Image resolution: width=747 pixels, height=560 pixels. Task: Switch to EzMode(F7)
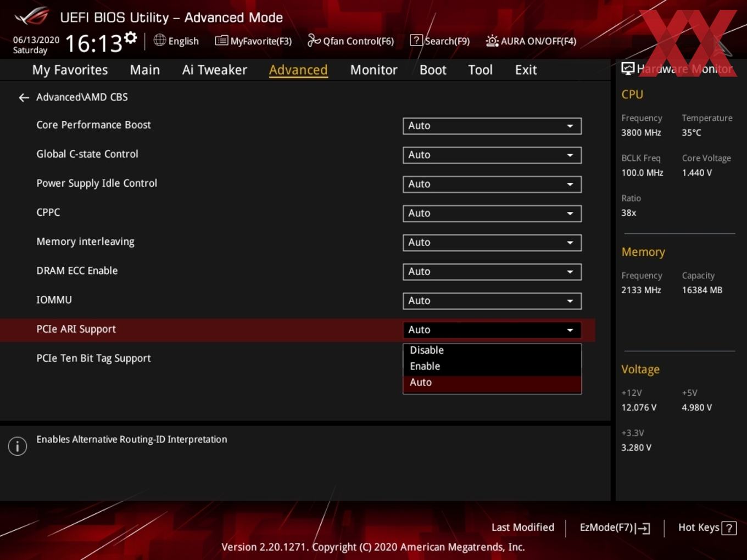(615, 528)
